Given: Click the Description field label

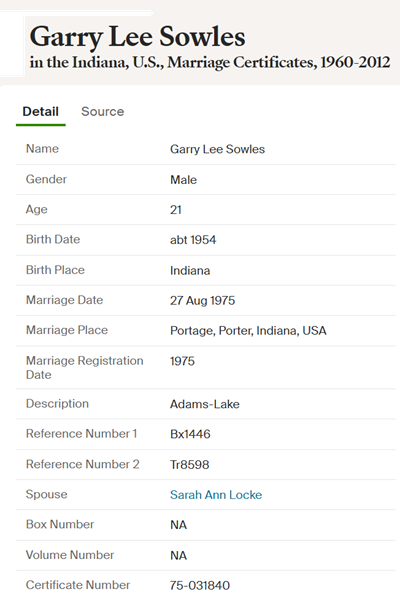Looking at the screenshot, I should pyautogui.click(x=57, y=404).
